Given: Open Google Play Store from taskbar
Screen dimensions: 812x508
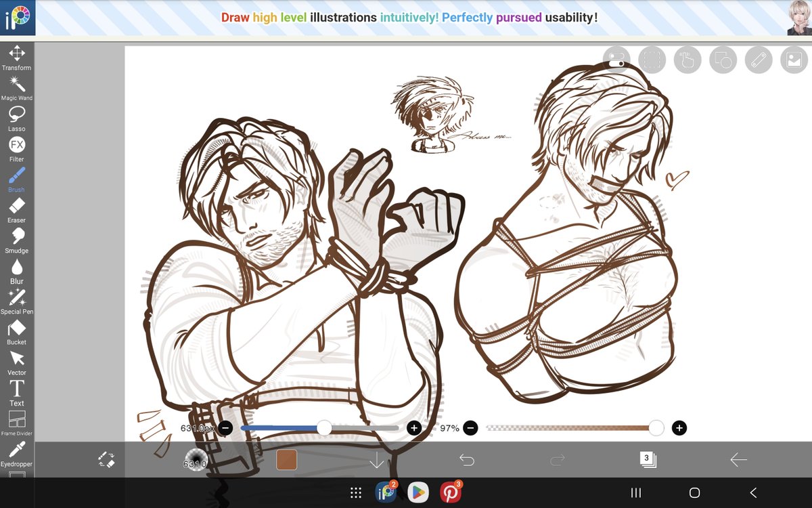Looking at the screenshot, I should pyautogui.click(x=418, y=492).
